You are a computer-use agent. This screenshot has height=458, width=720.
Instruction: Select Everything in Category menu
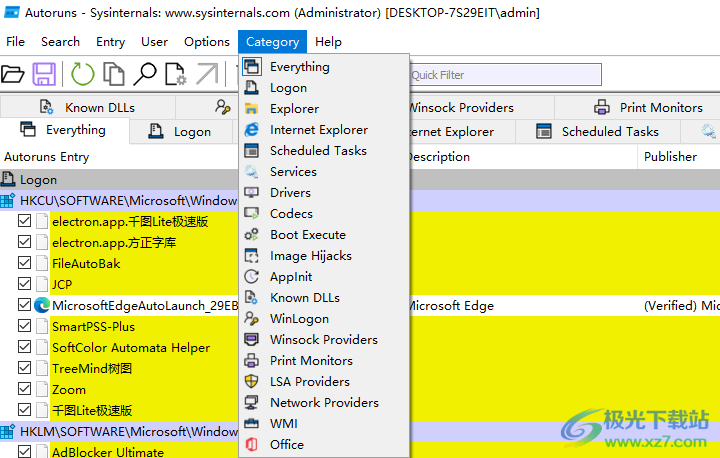click(324, 67)
